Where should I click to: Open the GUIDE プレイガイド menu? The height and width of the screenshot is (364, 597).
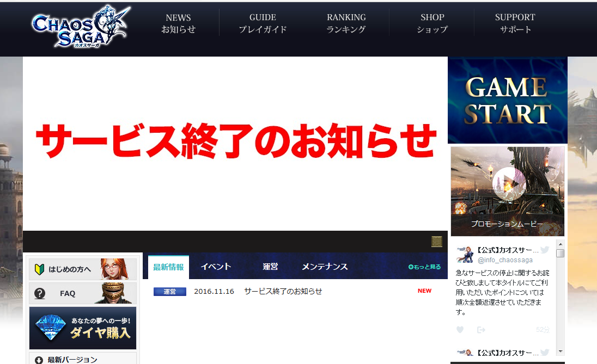tap(263, 24)
